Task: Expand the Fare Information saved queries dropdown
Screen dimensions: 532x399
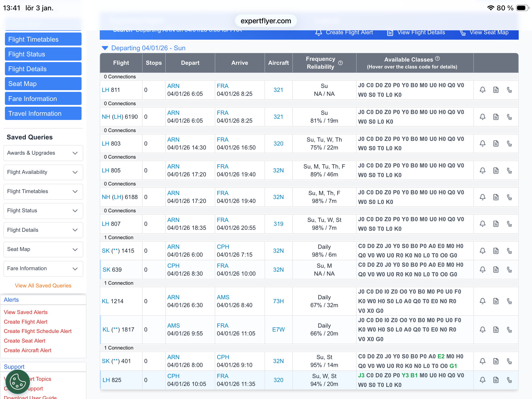Action: click(75, 268)
